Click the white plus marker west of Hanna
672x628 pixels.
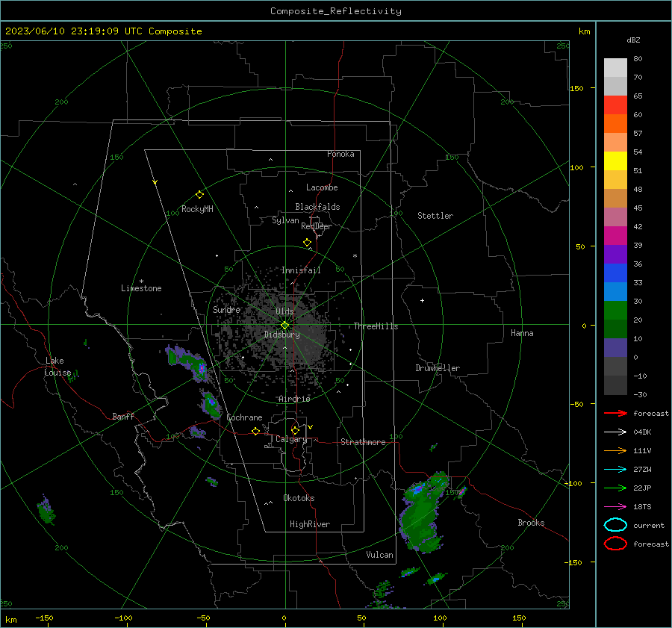422,300
